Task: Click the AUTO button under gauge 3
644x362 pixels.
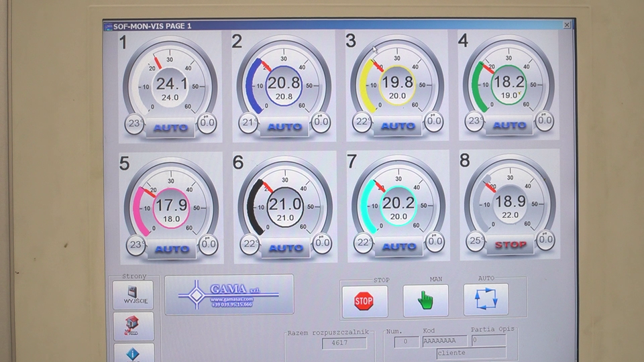Action: pyautogui.click(x=398, y=125)
